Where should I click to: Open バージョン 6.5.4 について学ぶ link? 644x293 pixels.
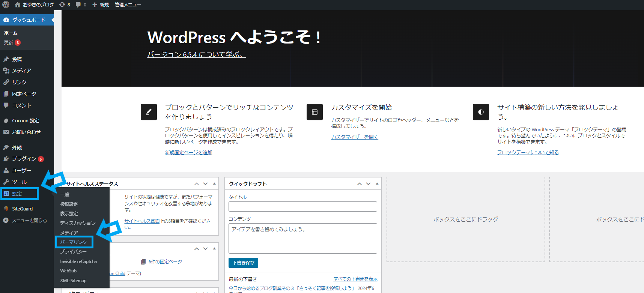click(196, 55)
